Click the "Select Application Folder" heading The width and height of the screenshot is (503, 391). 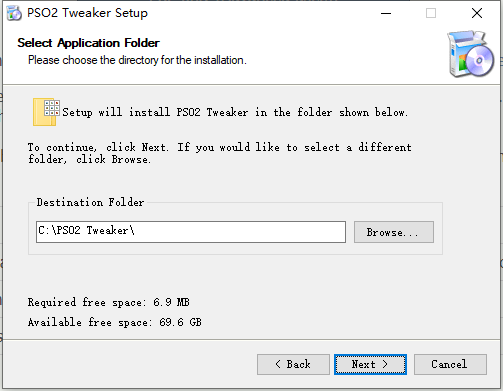tap(88, 43)
